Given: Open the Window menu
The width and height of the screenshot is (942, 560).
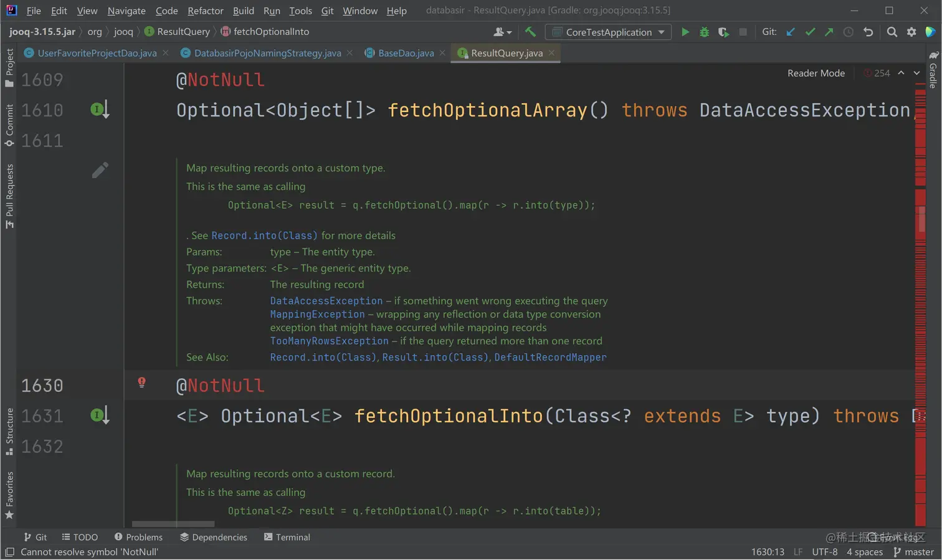Looking at the screenshot, I should 360,11.
